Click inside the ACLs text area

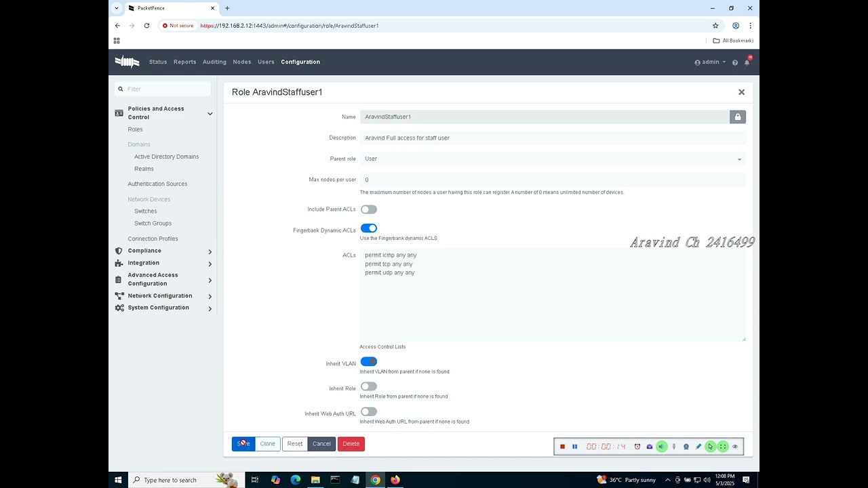pos(553,294)
